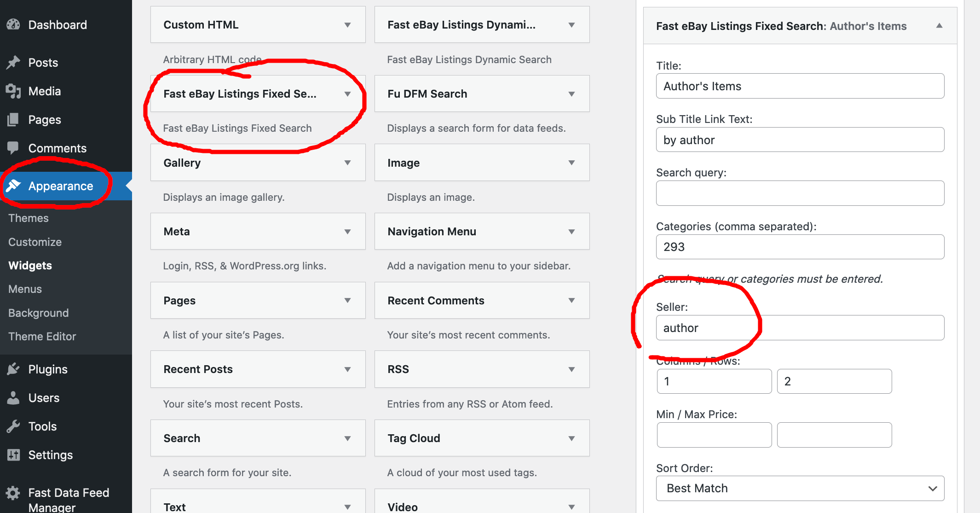980x513 pixels.
Task: Click the Comments bubble icon
Action: pos(13,148)
